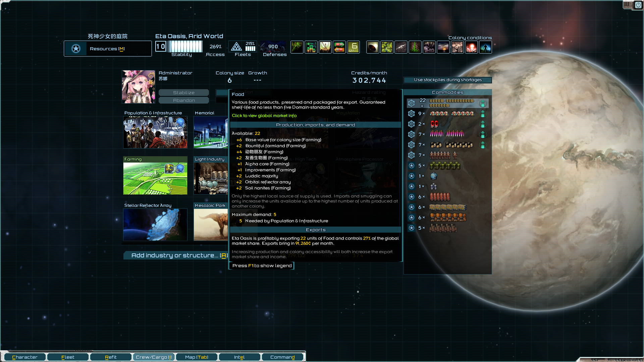Select the import/export arrows condition icon

(339, 47)
